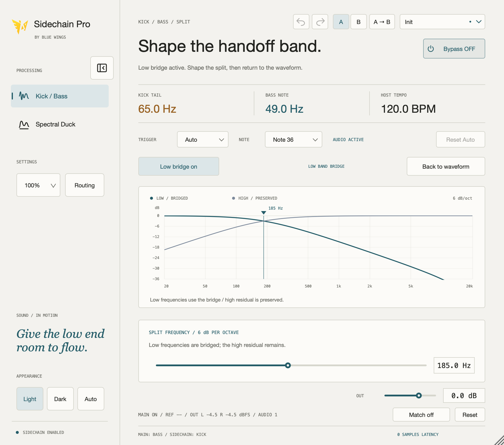Click the 120.0 BPM host tempo value

[x=408, y=109]
